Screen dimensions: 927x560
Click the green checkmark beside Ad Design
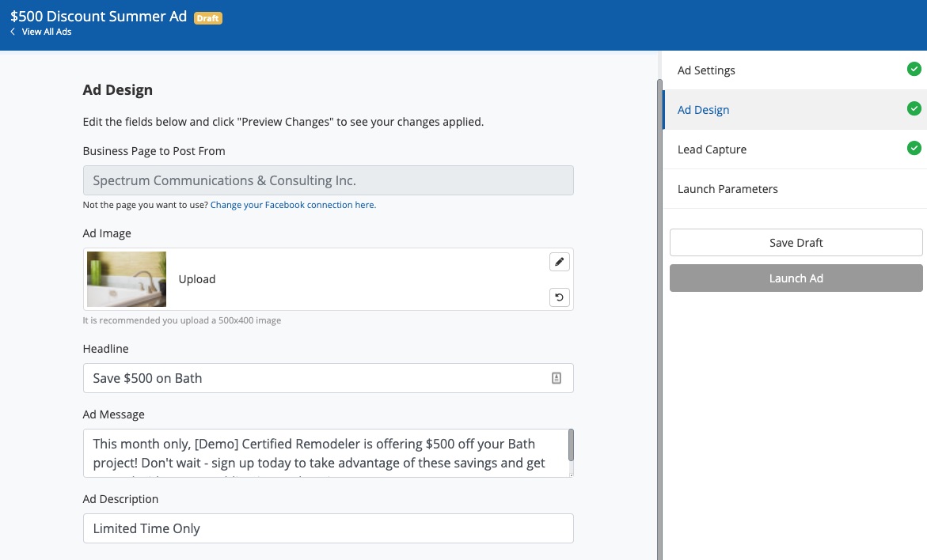914,109
